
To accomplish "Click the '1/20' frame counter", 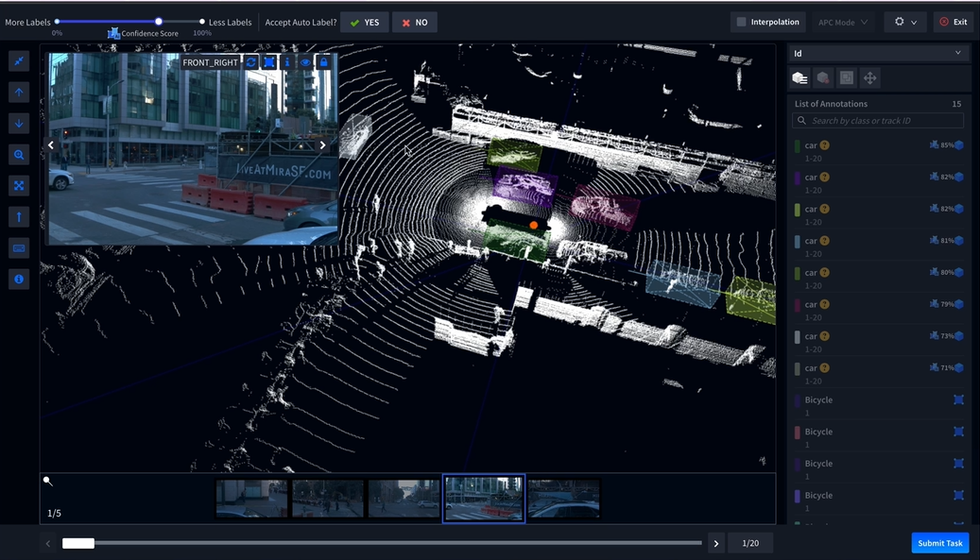I will [750, 543].
